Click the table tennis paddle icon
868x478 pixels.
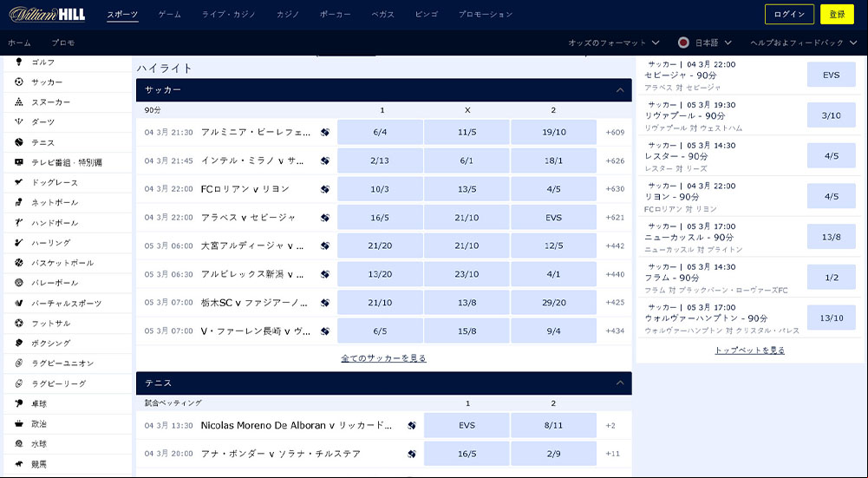pyautogui.click(x=19, y=403)
